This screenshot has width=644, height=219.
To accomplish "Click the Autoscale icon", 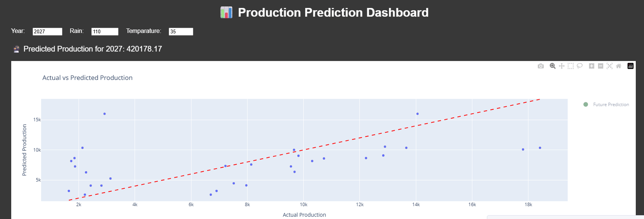I will [x=610, y=66].
